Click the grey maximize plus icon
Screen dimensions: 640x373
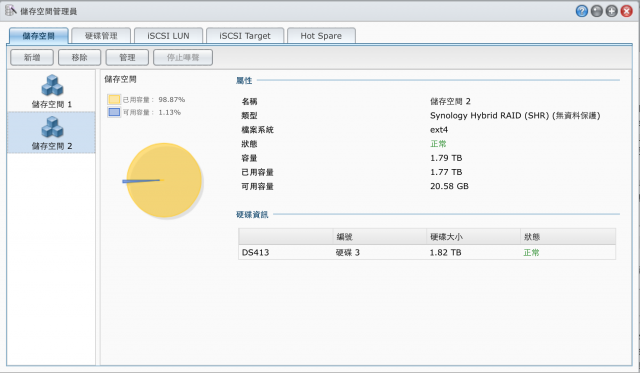coord(611,11)
